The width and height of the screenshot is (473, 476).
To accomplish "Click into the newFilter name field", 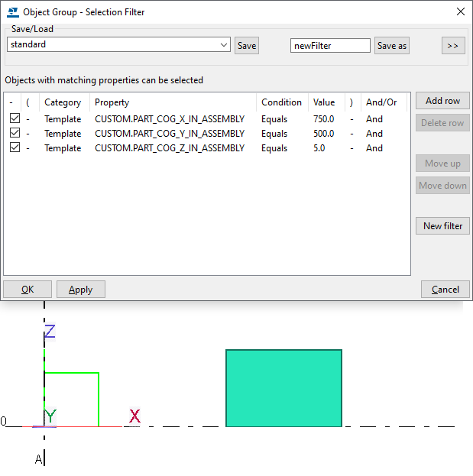I will (330, 46).
